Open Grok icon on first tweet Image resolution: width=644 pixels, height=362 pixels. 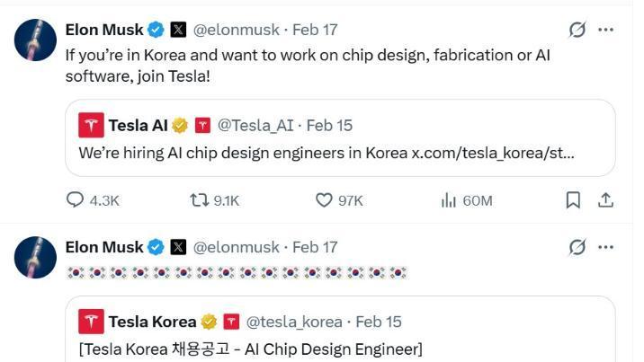(x=577, y=30)
